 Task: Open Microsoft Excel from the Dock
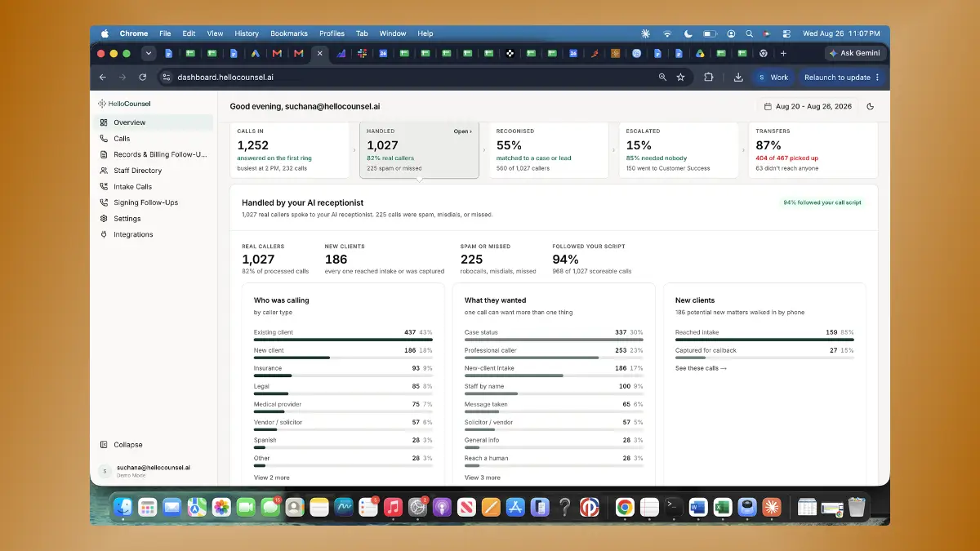tap(722, 507)
